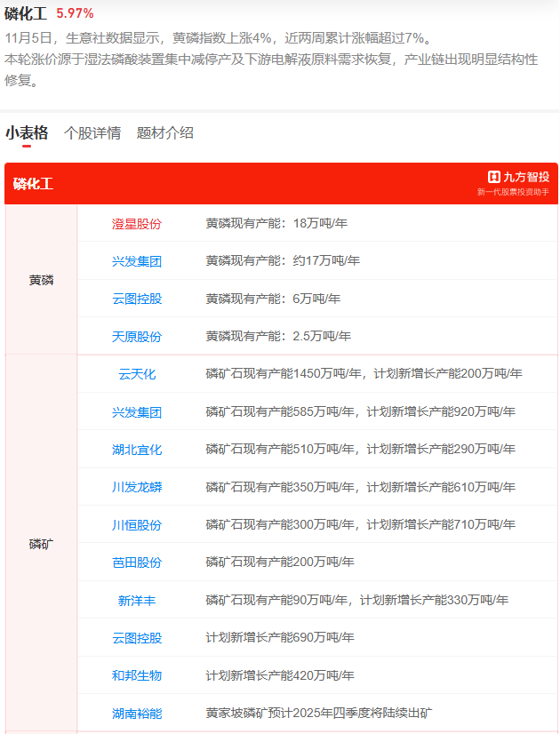Select the 题材介绍 tab
Image resolution: width=560 pixels, height=734 pixels.
(x=164, y=133)
